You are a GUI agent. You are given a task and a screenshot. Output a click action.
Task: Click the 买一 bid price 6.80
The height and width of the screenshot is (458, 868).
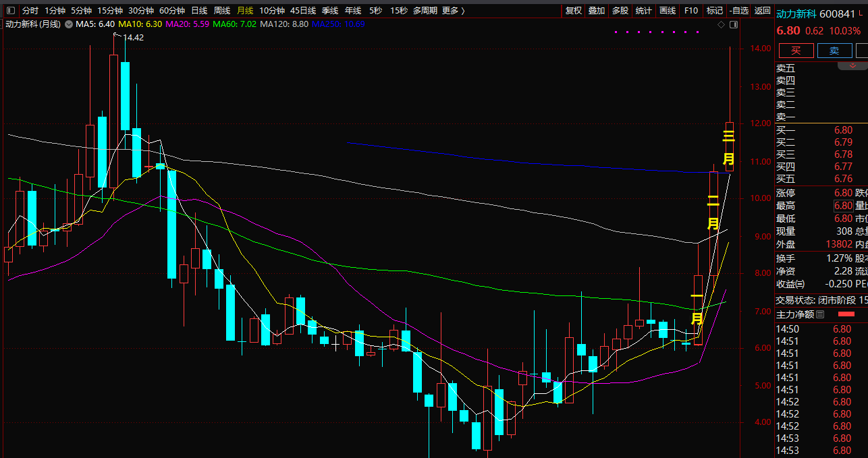[x=843, y=130]
